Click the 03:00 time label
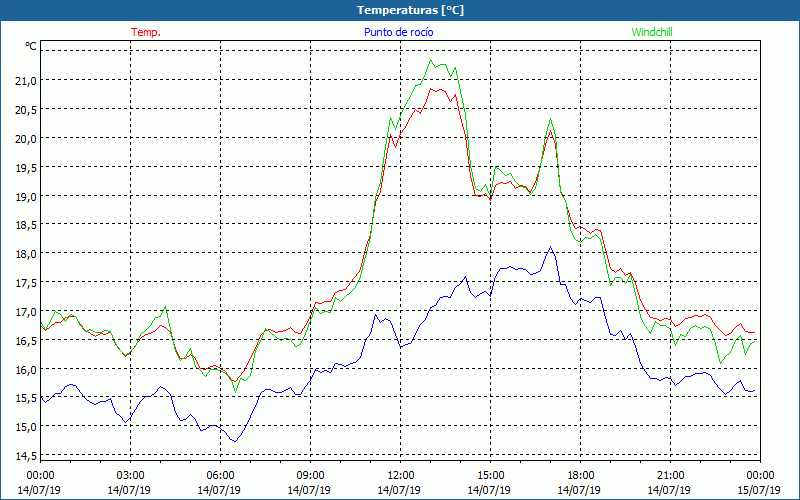 [x=130, y=476]
